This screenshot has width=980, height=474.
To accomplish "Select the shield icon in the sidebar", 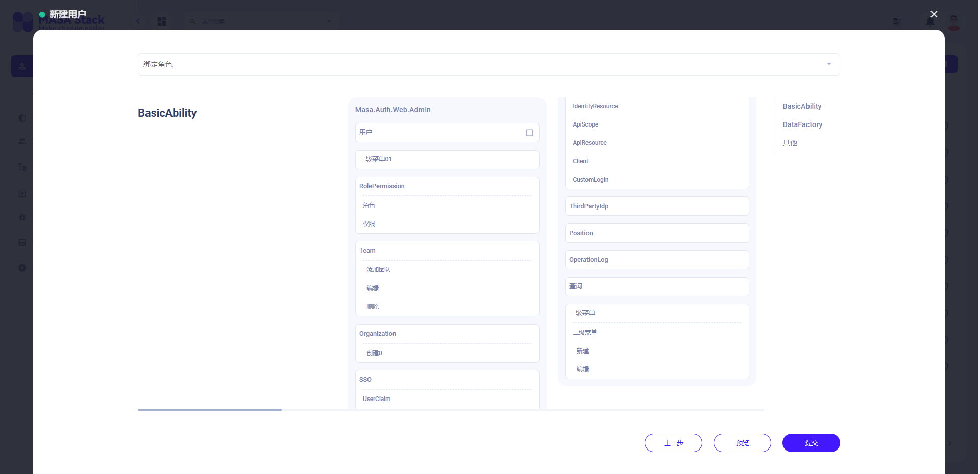I will tap(22, 118).
